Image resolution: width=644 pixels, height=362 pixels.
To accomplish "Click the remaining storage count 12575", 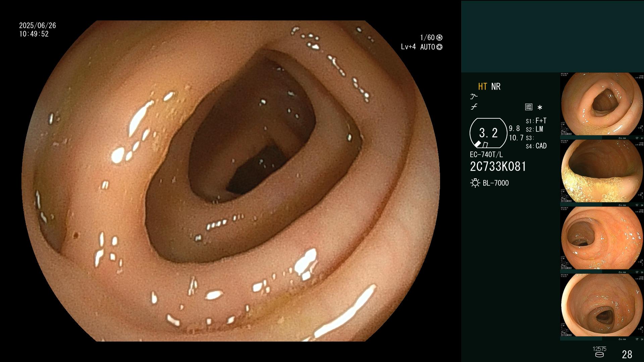I will (599, 349).
